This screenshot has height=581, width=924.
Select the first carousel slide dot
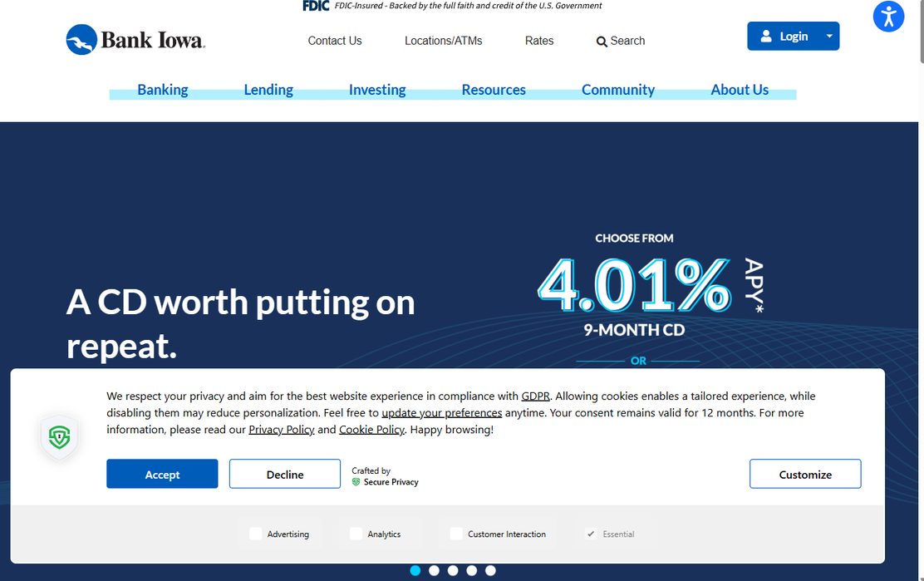pyautogui.click(x=415, y=570)
